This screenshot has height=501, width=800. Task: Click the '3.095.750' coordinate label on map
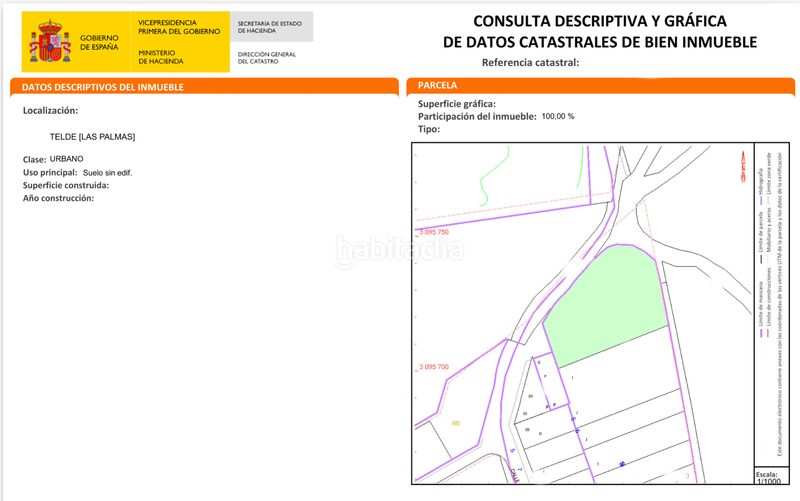click(x=434, y=232)
